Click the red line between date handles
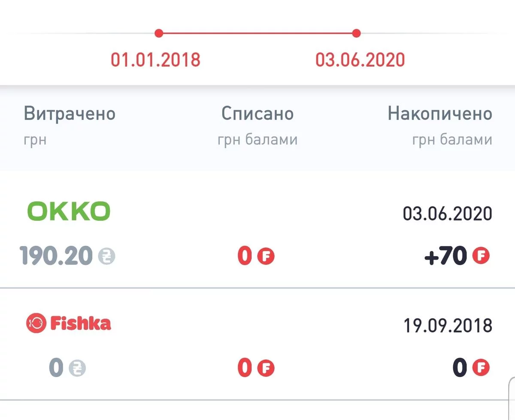 (257, 33)
